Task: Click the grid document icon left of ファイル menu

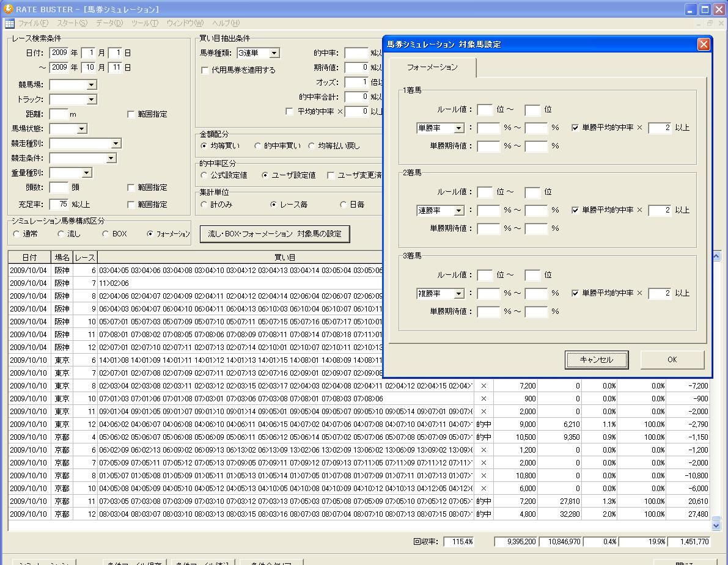Action: (x=9, y=23)
